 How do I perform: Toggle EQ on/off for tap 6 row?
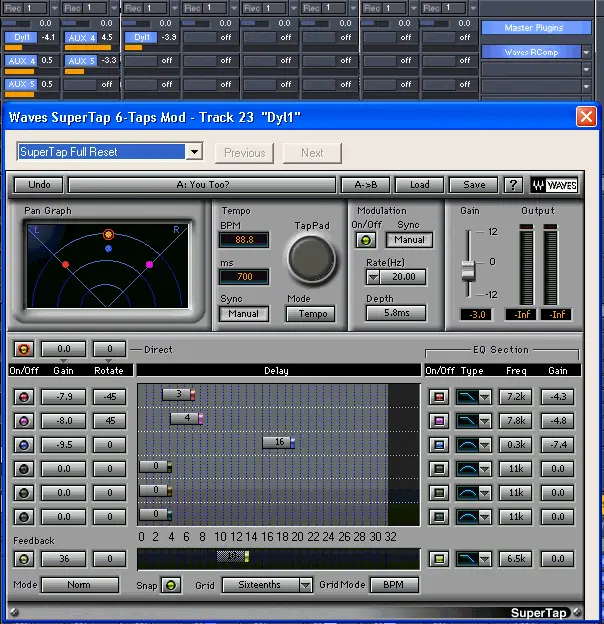[x=439, y=517]
